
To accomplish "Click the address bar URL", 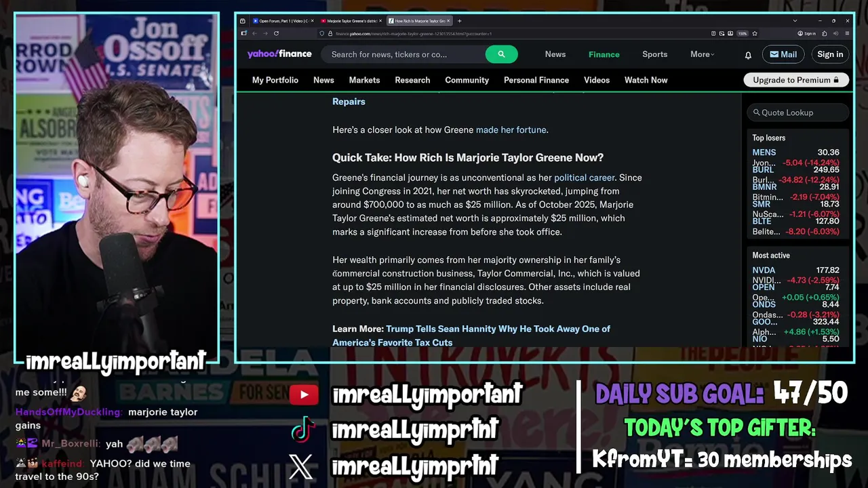I will click(414, 33).
